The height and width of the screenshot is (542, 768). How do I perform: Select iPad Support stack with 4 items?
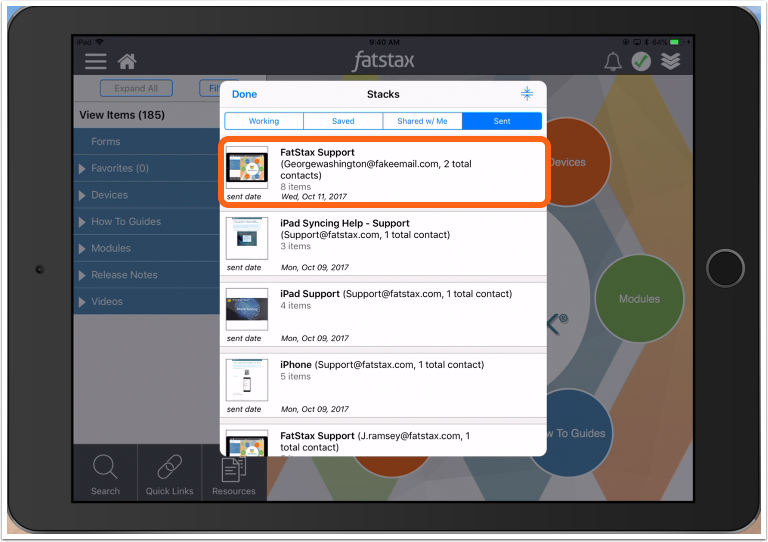383,315
